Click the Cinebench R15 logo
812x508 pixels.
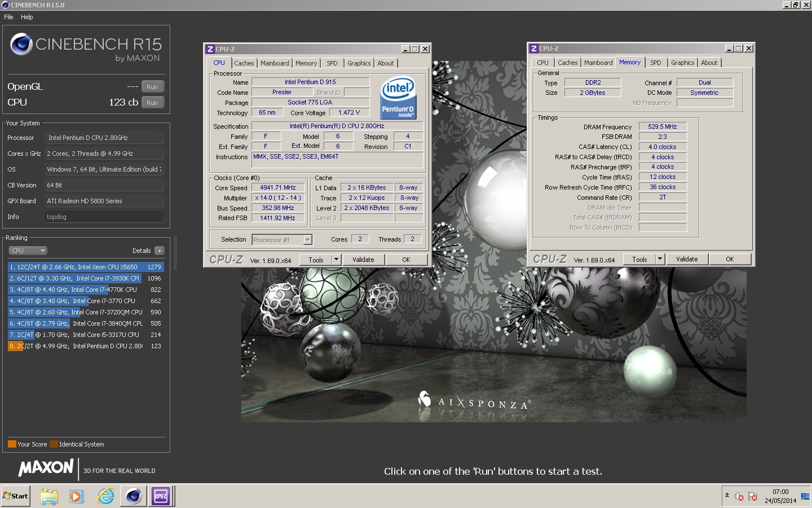86,47
